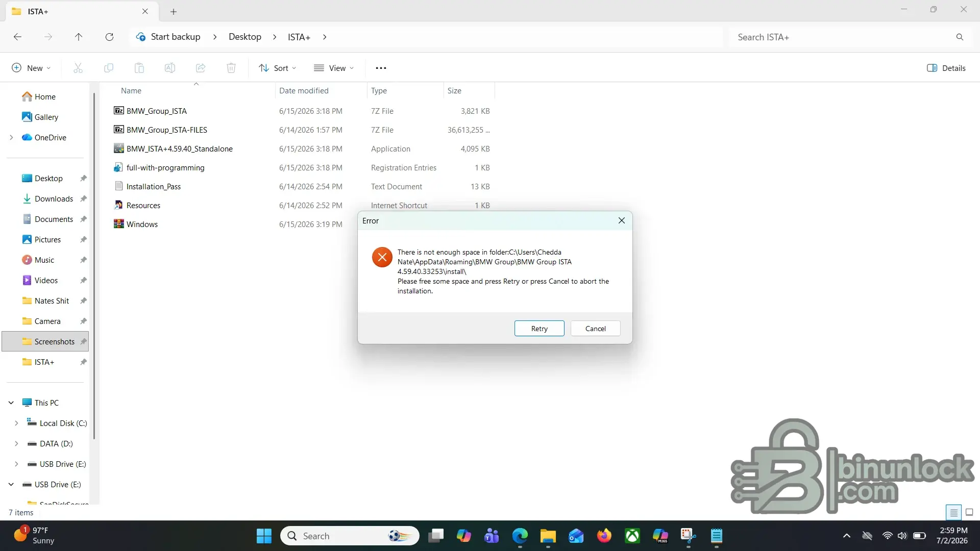Image resolution: width=980 pixels, height=551 pixels.
Task: Expand chevron after ISTA+ breadcrumb
Action: pos(325,37)
